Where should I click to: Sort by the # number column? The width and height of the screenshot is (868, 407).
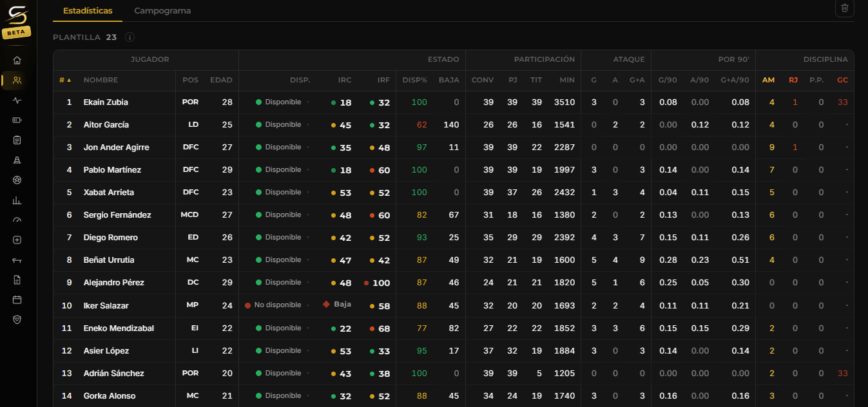point(65,80)
